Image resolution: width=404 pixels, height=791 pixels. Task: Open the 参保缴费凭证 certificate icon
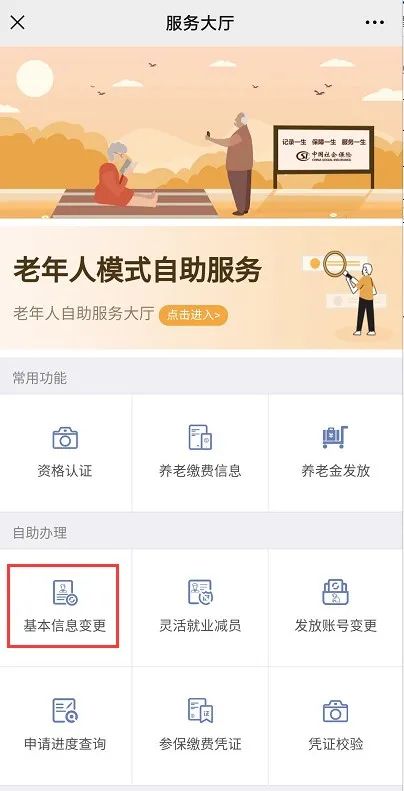point(200,711)
